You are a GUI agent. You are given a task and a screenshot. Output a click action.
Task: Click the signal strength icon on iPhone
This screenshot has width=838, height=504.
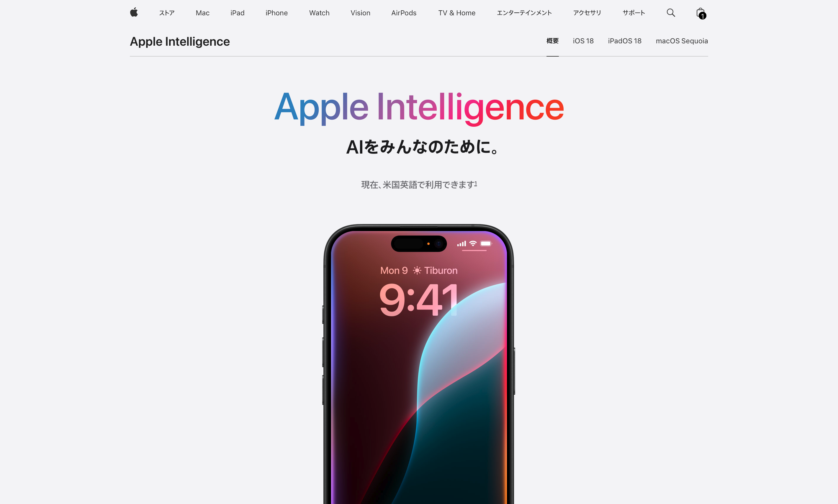coord(461,243)
